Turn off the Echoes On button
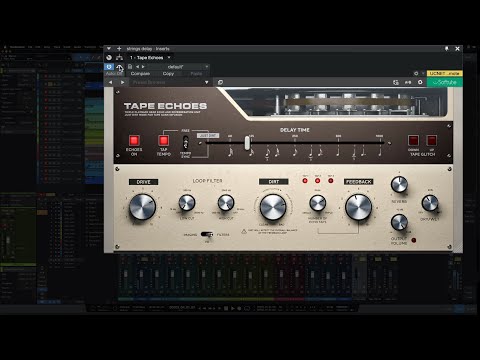Image resolution: width=480 pixels, height=360 pixels. point(134,140)
